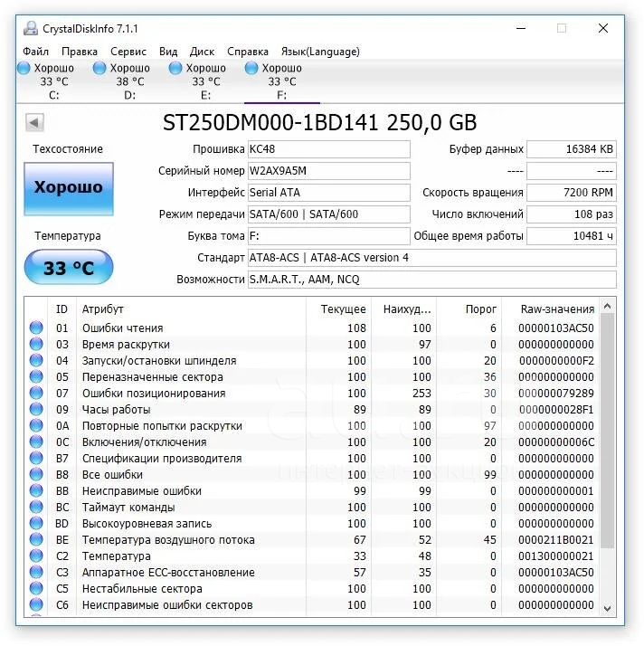Open the Файл menu
Image resolution: width=644 pixels, height=646 pixels.
35,52
